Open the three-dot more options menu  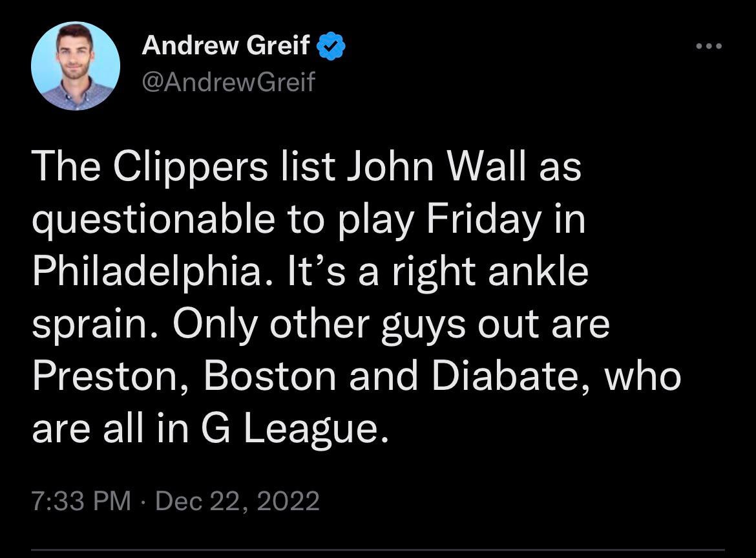[x=708, y=47]
